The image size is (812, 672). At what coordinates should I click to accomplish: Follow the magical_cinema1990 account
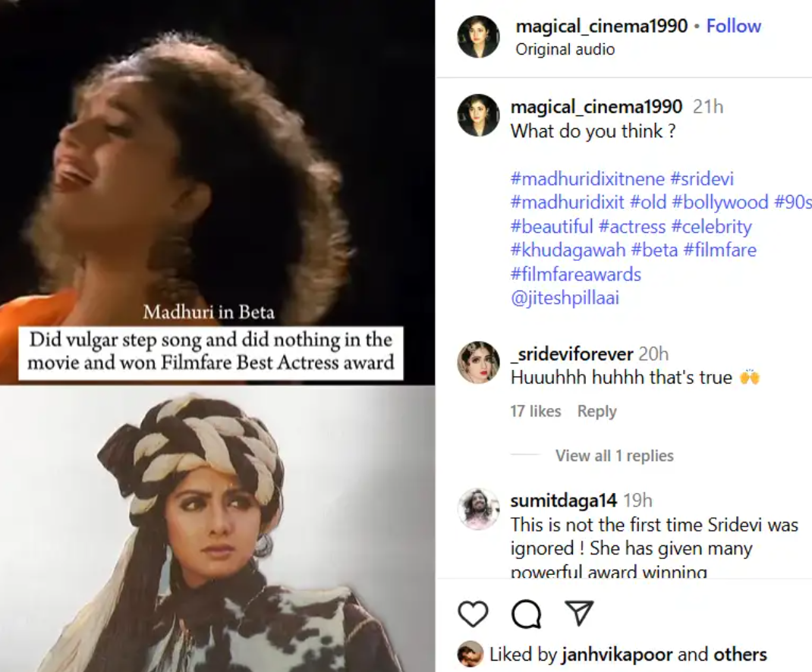(x=733, y=26)
